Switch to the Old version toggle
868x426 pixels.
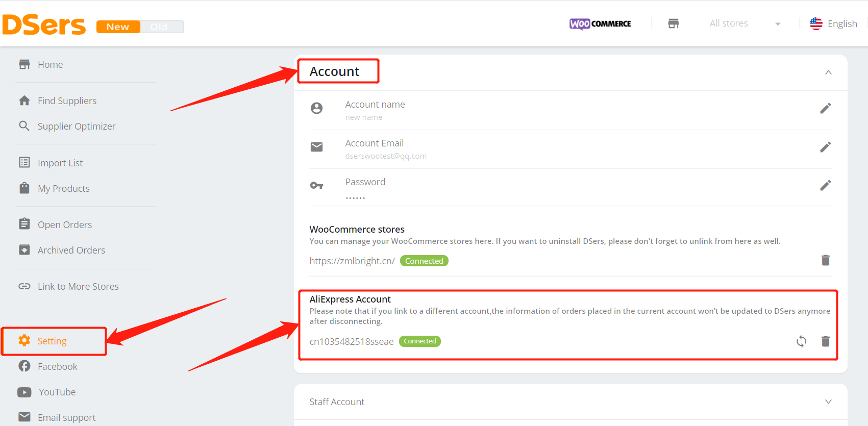[x=160, y=27]
